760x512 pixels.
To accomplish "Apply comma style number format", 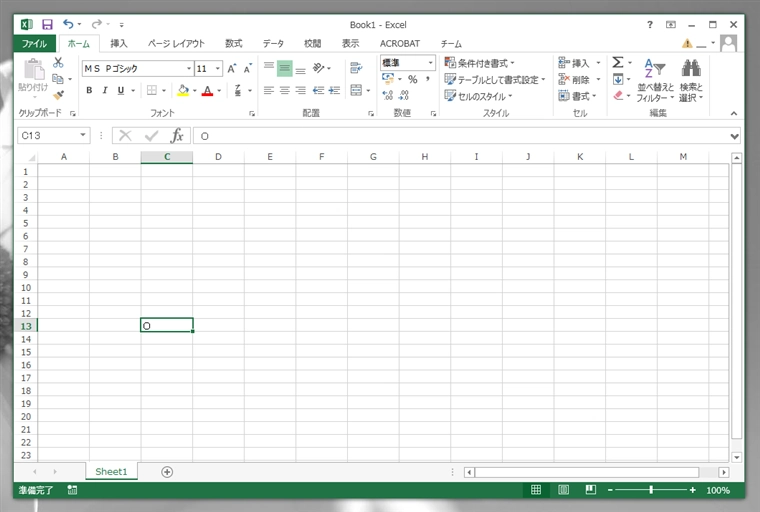I will click(x=428, y=79).
